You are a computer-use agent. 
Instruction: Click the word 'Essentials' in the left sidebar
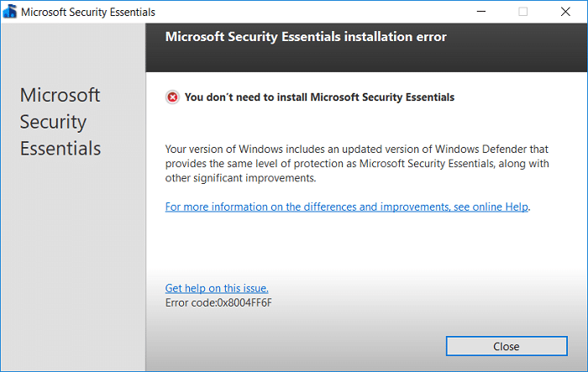point(60,149)
